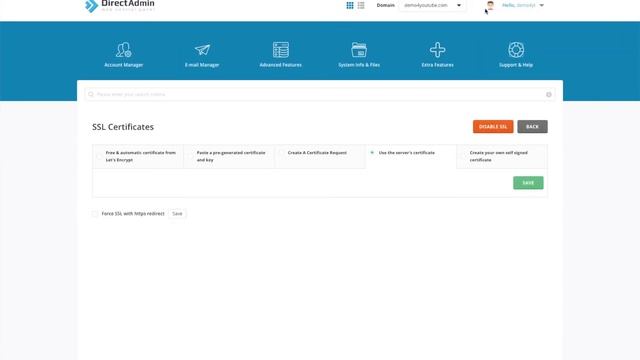Switch to list menu view
Viewport: 640px width, 360px height.
[361, 5]
